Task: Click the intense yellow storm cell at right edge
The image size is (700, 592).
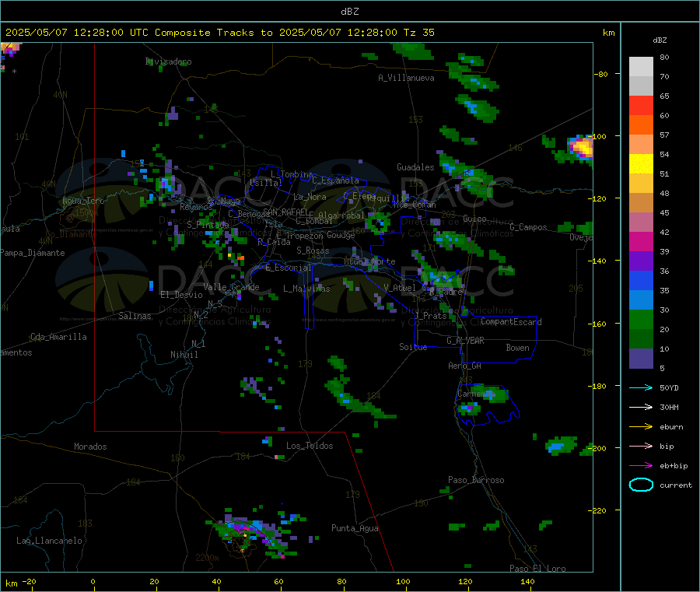Action: tap(582, 147)
